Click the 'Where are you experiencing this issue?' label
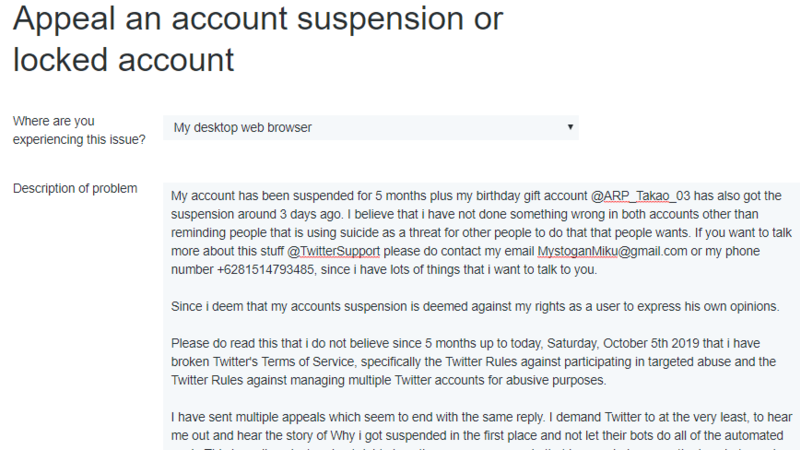Image resolution: width=800 pixels, height=450 pixels. (78, 130)
